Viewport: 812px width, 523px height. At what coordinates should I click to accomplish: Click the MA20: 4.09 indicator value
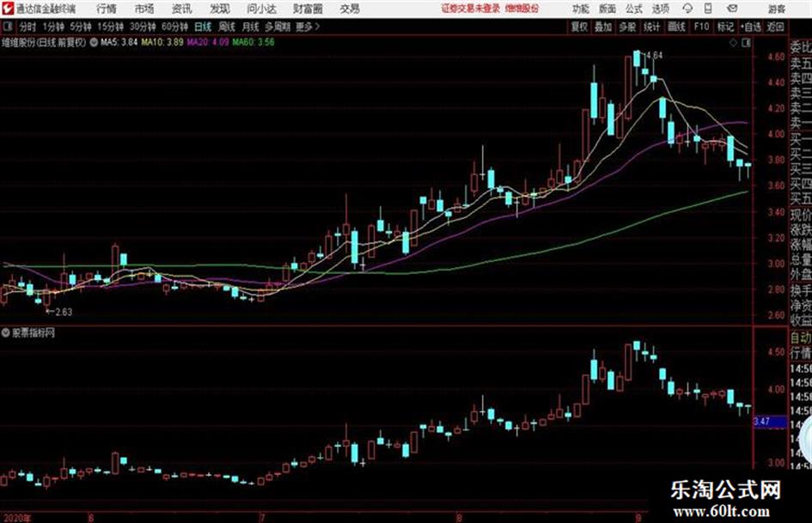coord(208,42)
